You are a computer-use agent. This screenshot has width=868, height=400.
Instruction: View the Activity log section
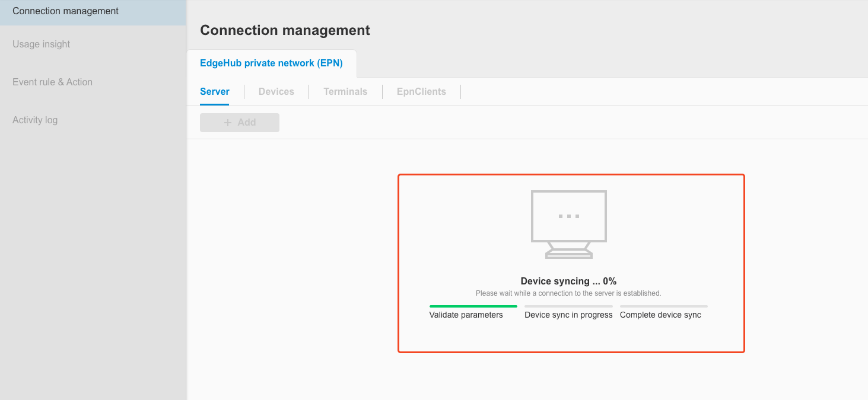(x=36, y=120)
